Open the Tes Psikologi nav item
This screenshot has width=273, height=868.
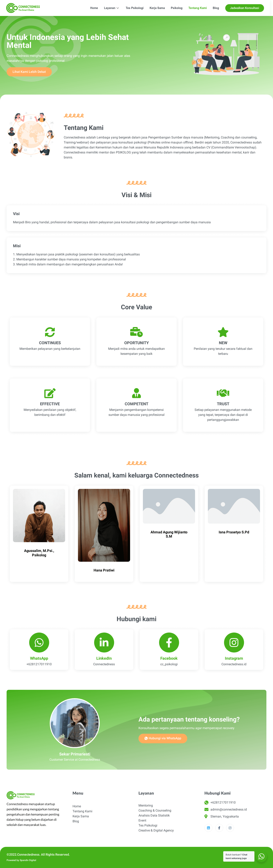click(x=135, y=8)
